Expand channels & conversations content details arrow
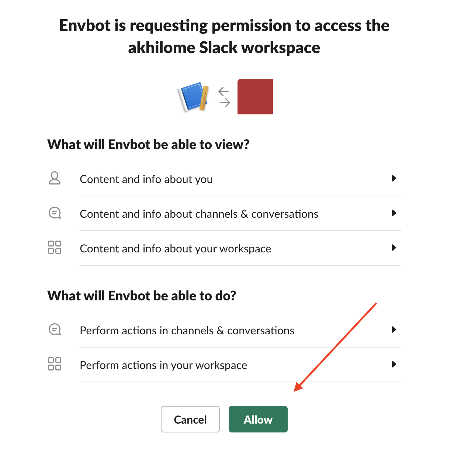The image size is (461, 476). 394,213
